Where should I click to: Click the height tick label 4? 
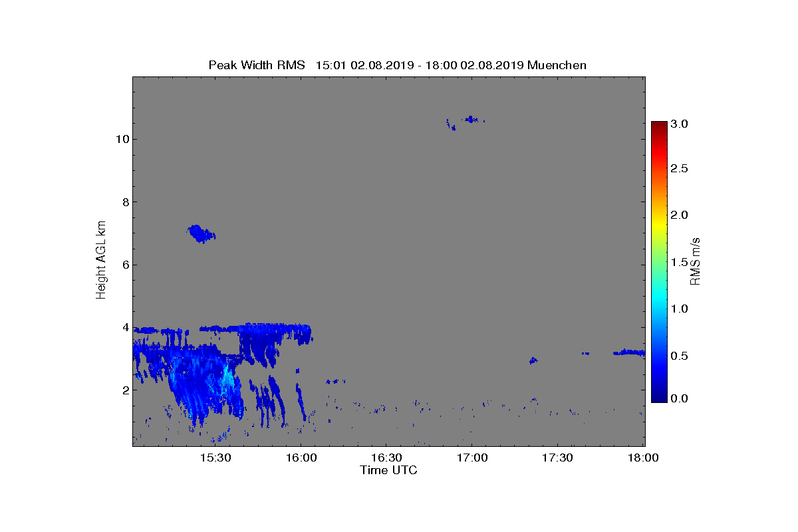tap(124, 327)
